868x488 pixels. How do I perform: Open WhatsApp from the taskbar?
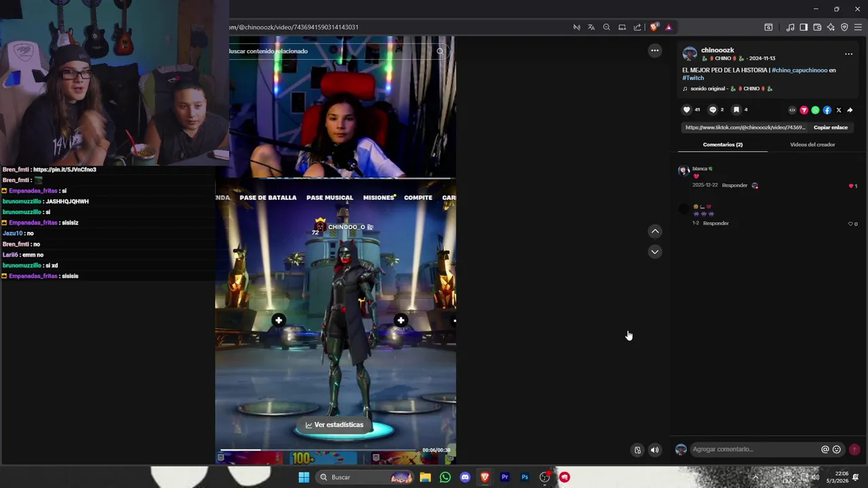[445, 477]
